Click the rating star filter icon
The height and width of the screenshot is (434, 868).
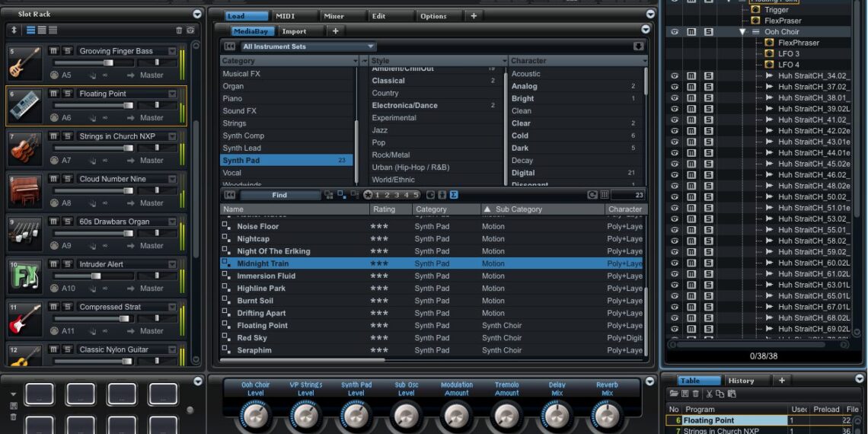click(x=368, y=195)
